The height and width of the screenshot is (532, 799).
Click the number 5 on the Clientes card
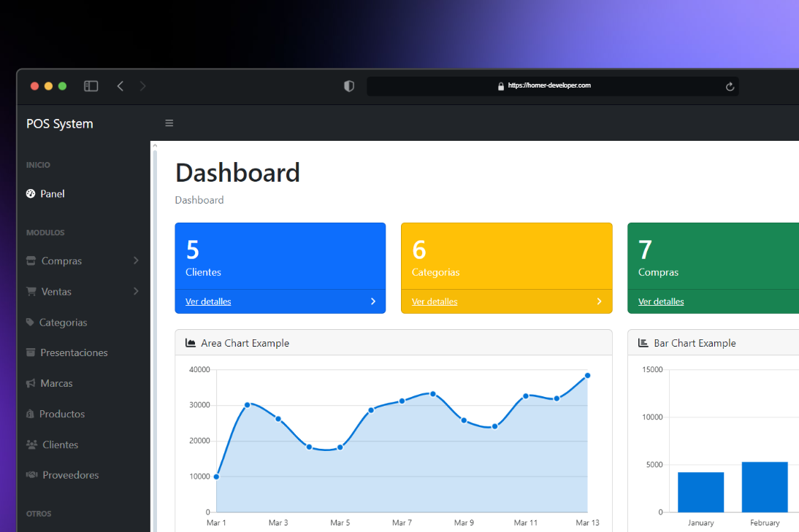[x=193, y=250]
